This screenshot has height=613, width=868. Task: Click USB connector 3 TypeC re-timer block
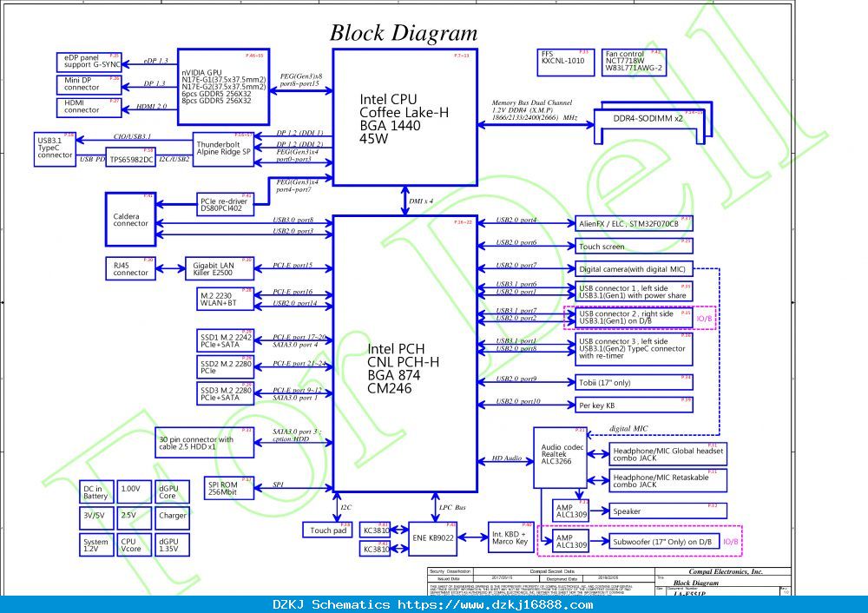(634, 349)
